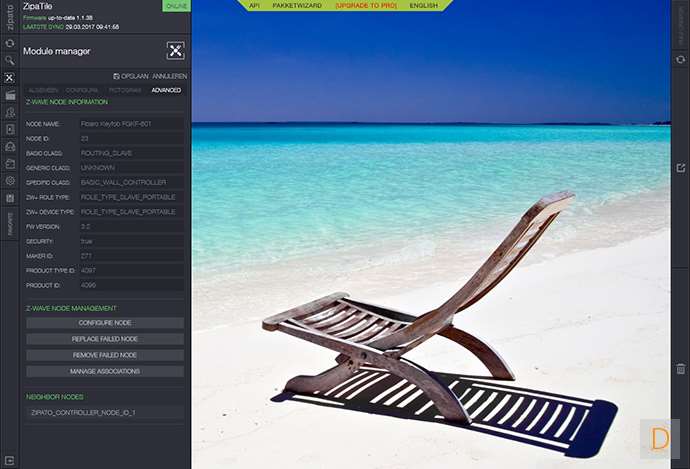
Task: Open the search magnifier in left sidebar
Action: (x=10, y=60)
